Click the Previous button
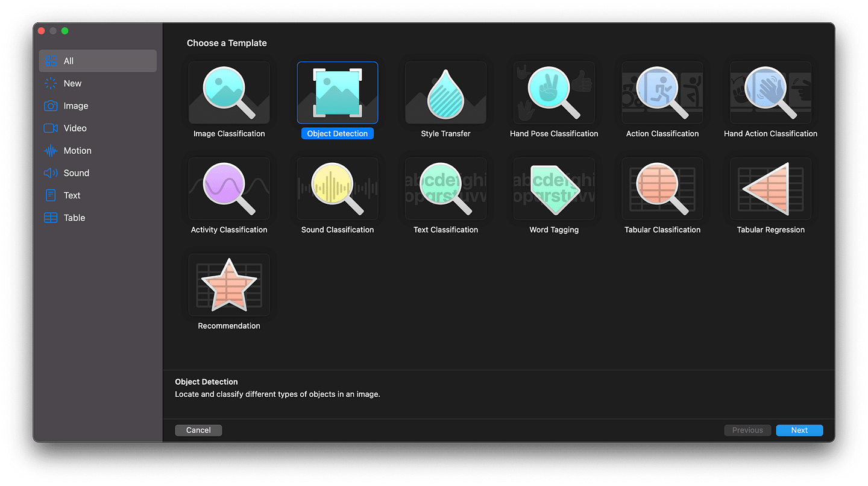Image resolution: width=868 pixels, height=486 pixels. point(747,430)
